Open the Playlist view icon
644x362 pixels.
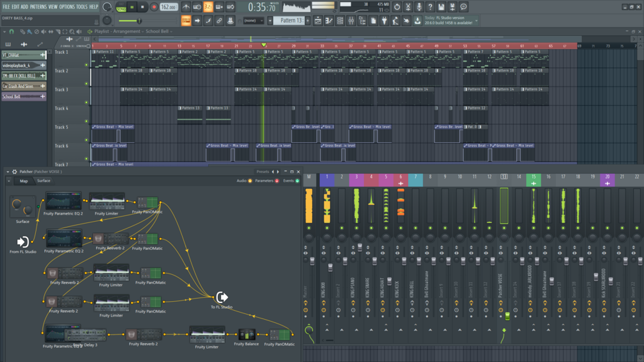(x=318, y=21)
